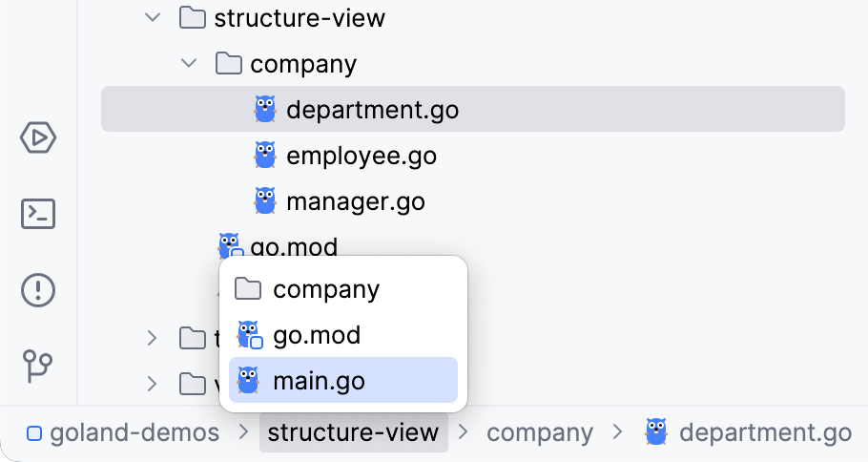
Task: Click the go.mod icon in popup
Action: tap(249, 335)
